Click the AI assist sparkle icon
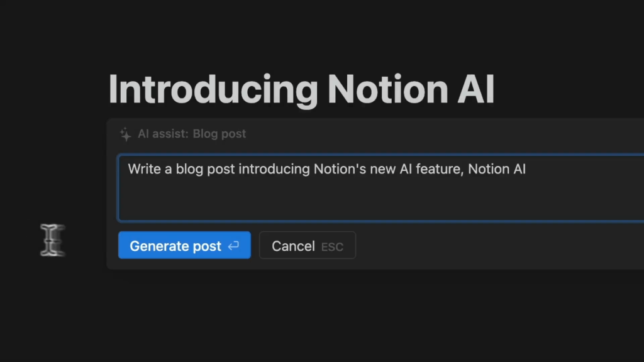The width and height of the screenshot is (644, 362). pyautogui.click(x=126, y=134)
